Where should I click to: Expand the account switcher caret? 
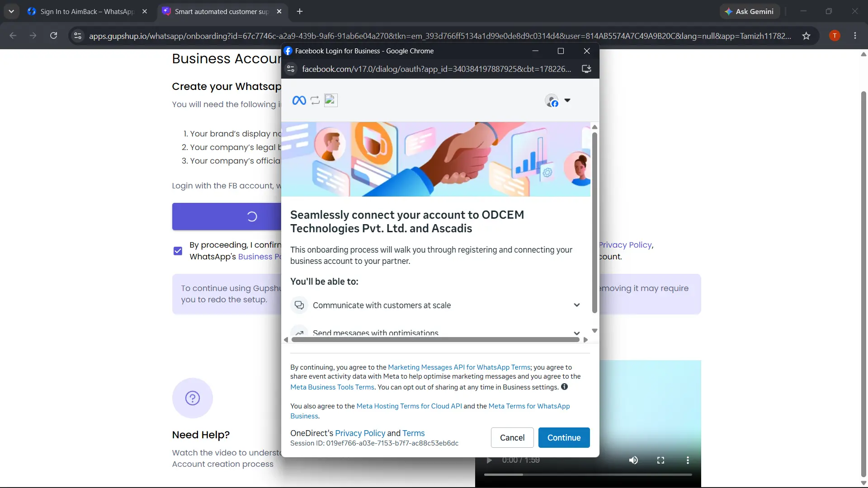[567, 100]
